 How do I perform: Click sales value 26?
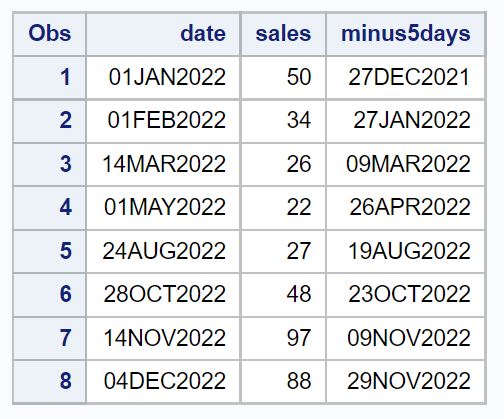283,164
